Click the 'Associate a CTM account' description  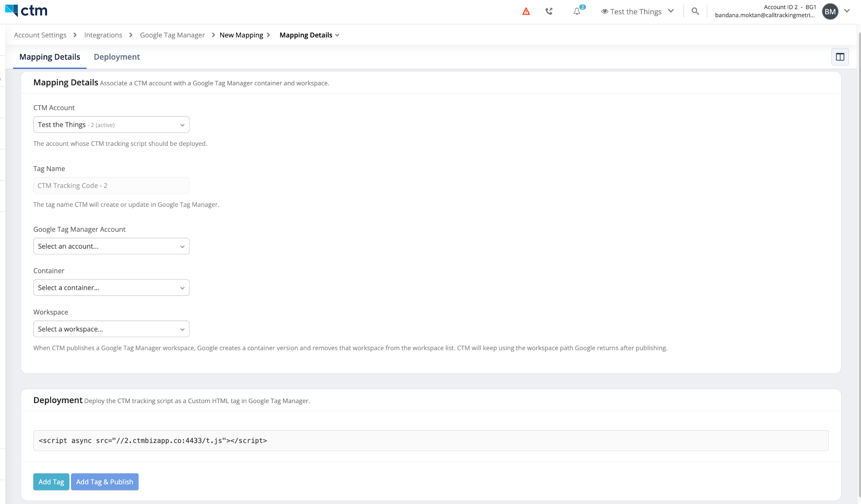(x=214, y=83)
